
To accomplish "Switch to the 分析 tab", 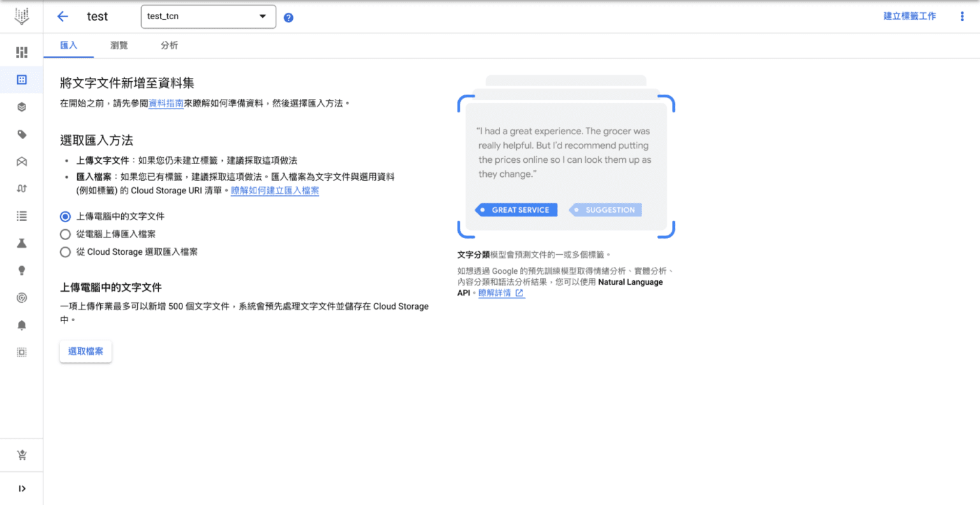I will click(x=170, y=45).
